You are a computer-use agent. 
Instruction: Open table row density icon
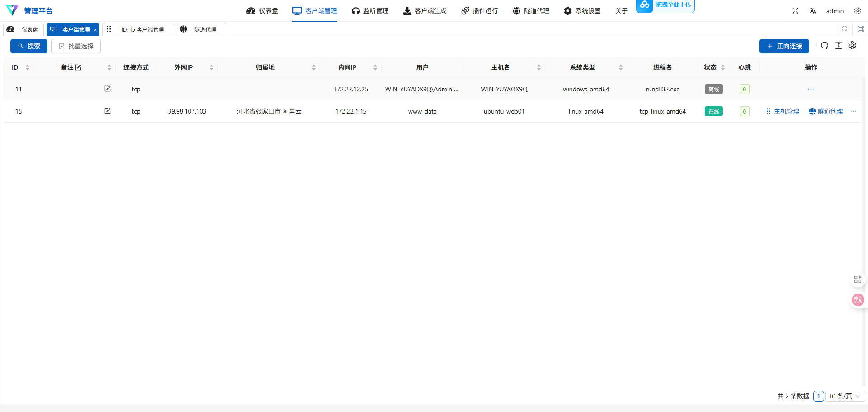(839, 46)
